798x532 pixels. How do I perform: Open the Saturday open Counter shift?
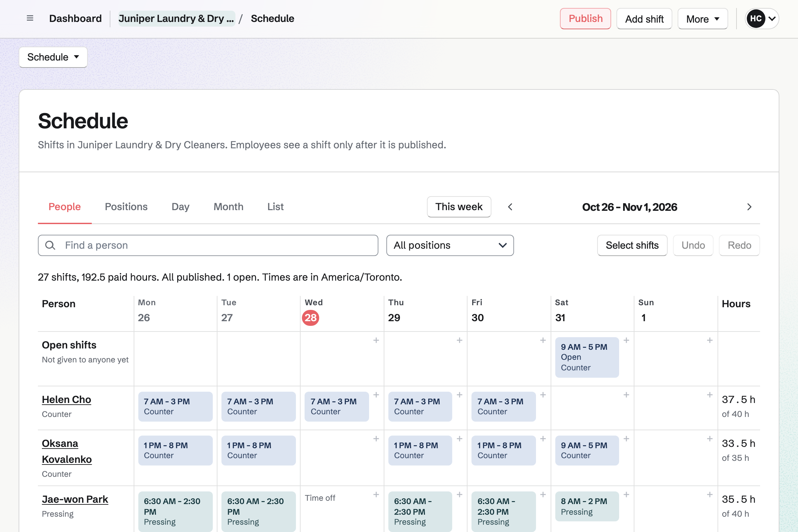pyautogui.click(x=587, y=357)
